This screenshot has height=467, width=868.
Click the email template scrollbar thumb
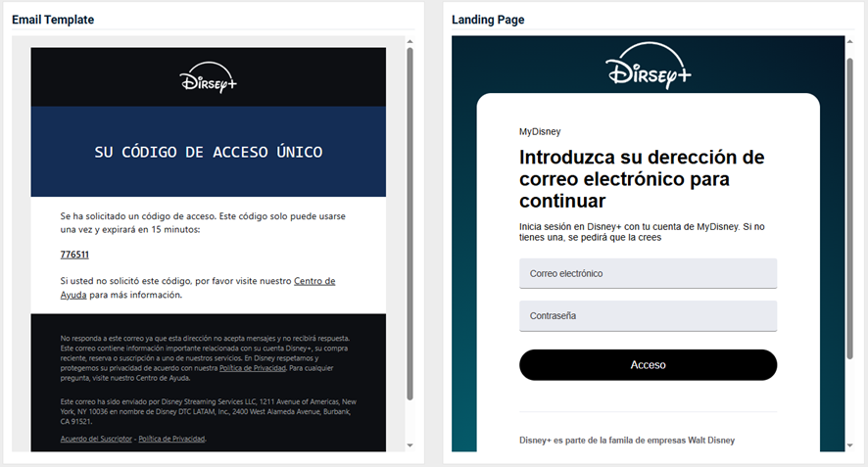pyautogui.click(x=410, y=223)
